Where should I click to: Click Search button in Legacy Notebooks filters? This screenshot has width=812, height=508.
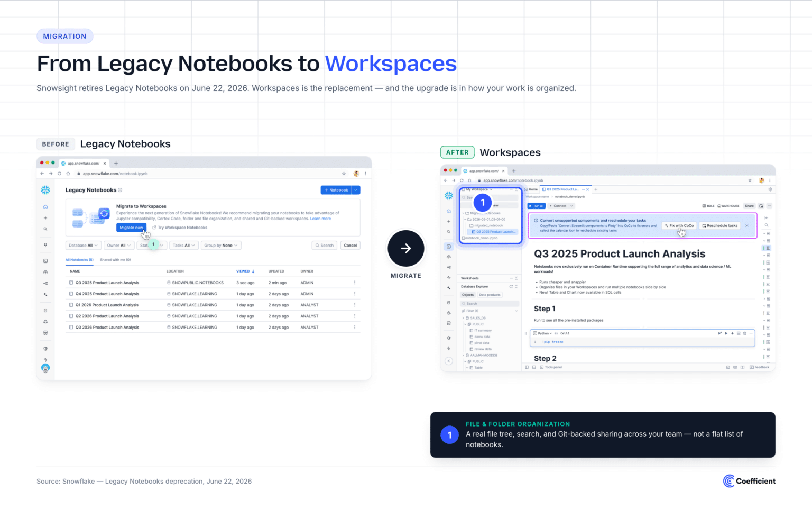point(325,246)
